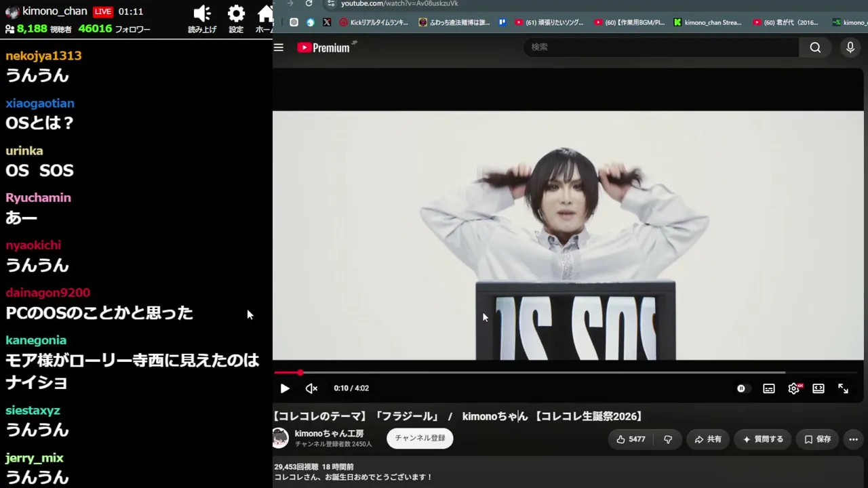Viewport: 868px width, 488px height.
Task: Click chat username nekojya1313
Action: click(x=43, y=56)
